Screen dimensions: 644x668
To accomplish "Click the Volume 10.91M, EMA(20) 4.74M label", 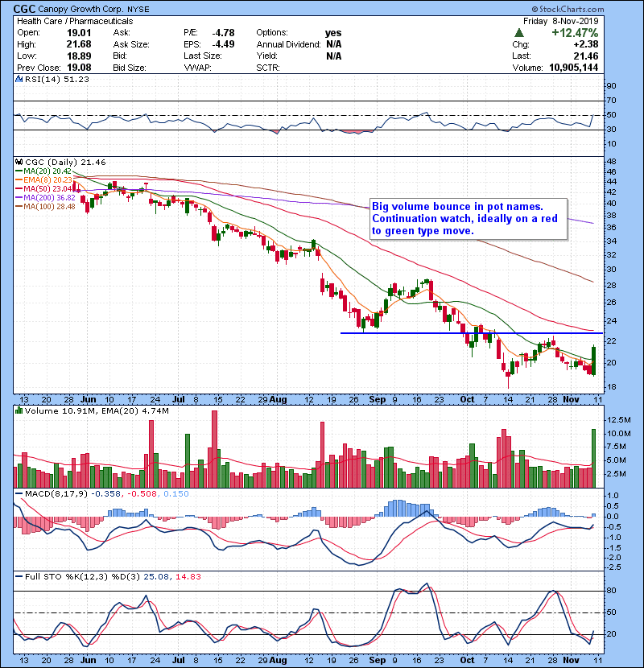I will point(97,410).
